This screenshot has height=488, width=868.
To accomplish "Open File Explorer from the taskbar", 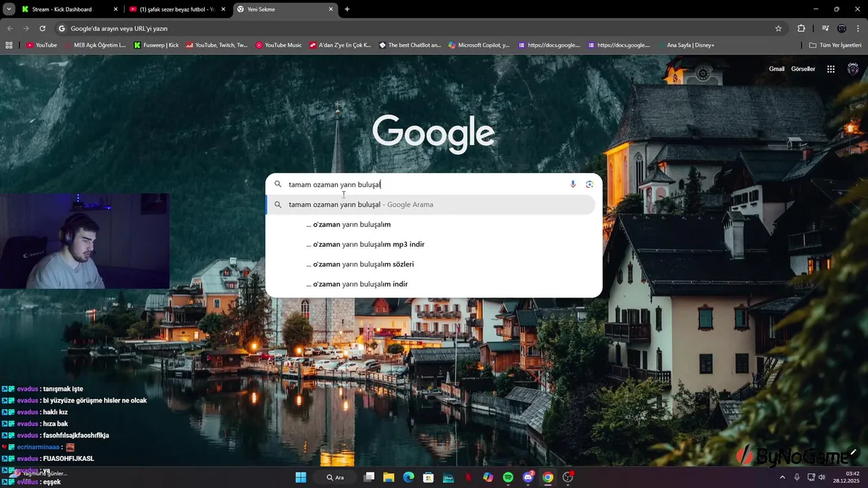I will [x=389, y=477].
